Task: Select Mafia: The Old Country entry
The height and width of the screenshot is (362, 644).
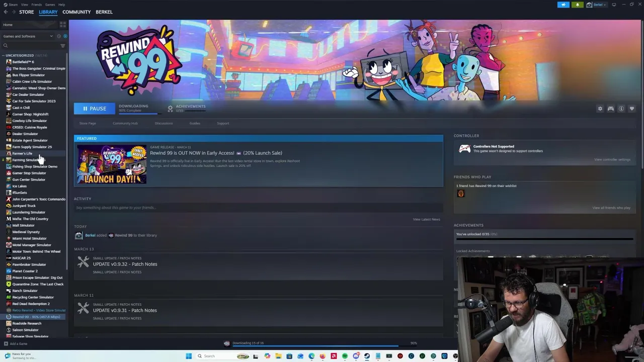Action: [x=30, y=219]
